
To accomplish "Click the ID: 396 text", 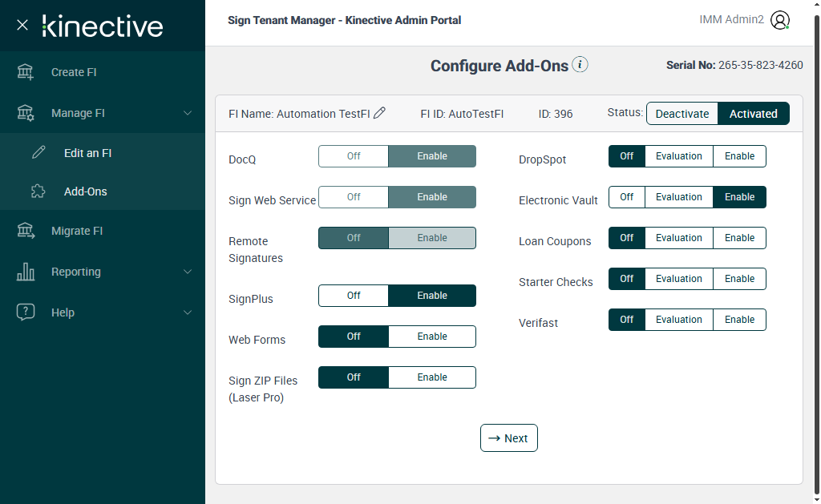I will (556, 114).
